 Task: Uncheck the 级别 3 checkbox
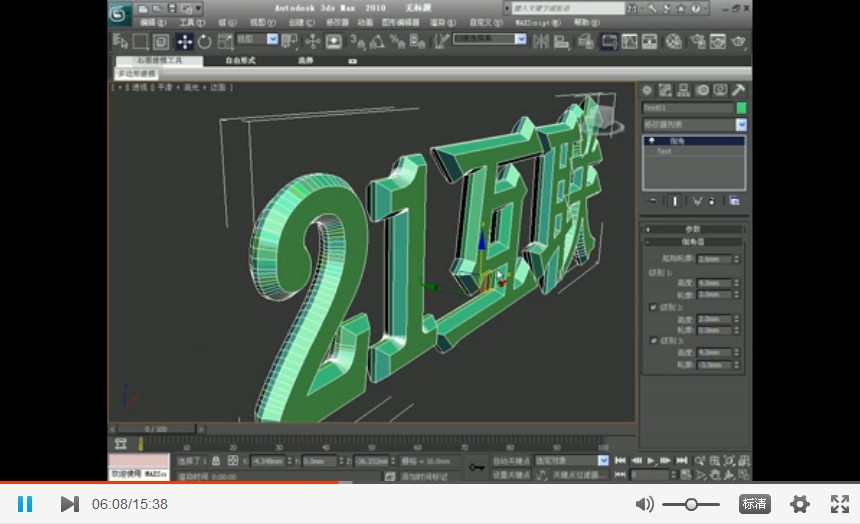653,341
